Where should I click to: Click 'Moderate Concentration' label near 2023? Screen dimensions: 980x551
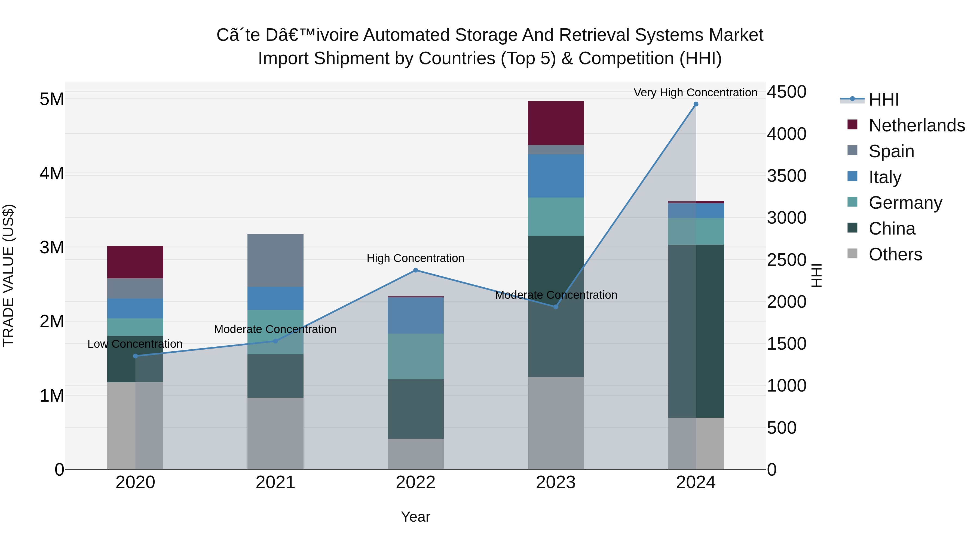pyautogui.click(x=556, y=295)
